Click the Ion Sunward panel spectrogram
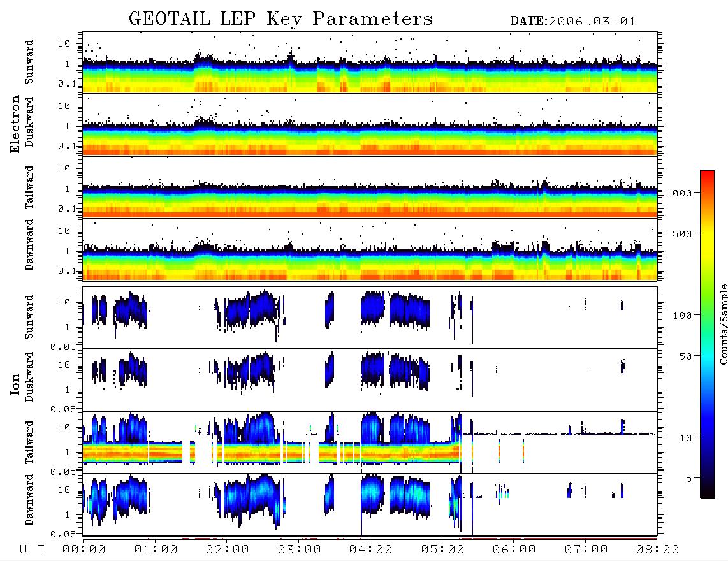Screen dimensions: 728x561 tap(370, 317)
